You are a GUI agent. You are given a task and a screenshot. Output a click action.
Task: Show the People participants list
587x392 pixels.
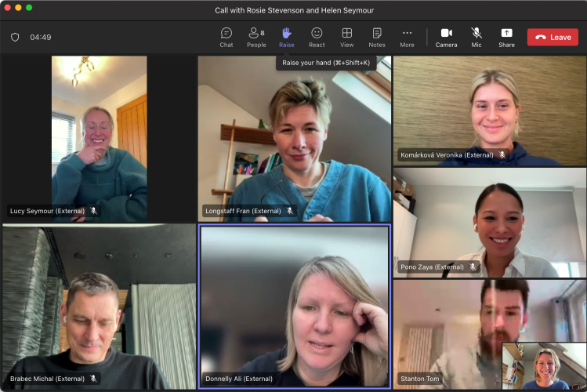point(256,37)
